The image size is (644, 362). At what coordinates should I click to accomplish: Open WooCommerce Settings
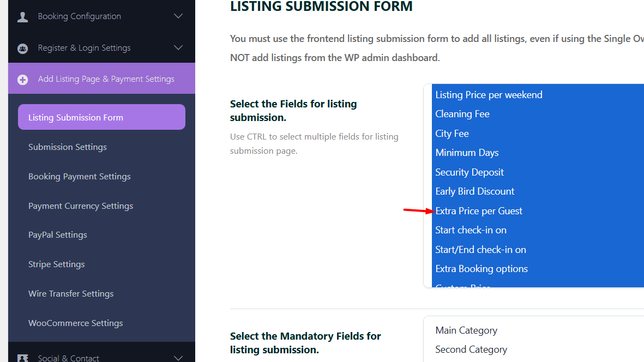pyautogui.click(x=76, y=323)
